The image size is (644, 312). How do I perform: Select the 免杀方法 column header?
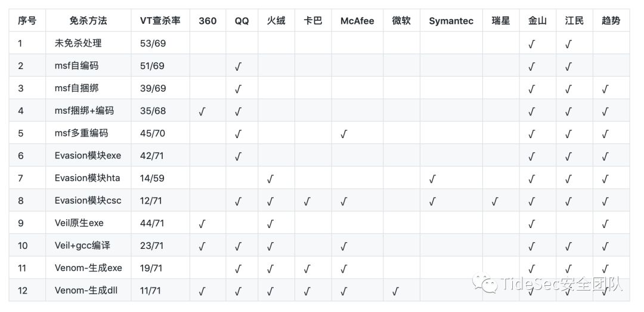click(x=88, y=21)
